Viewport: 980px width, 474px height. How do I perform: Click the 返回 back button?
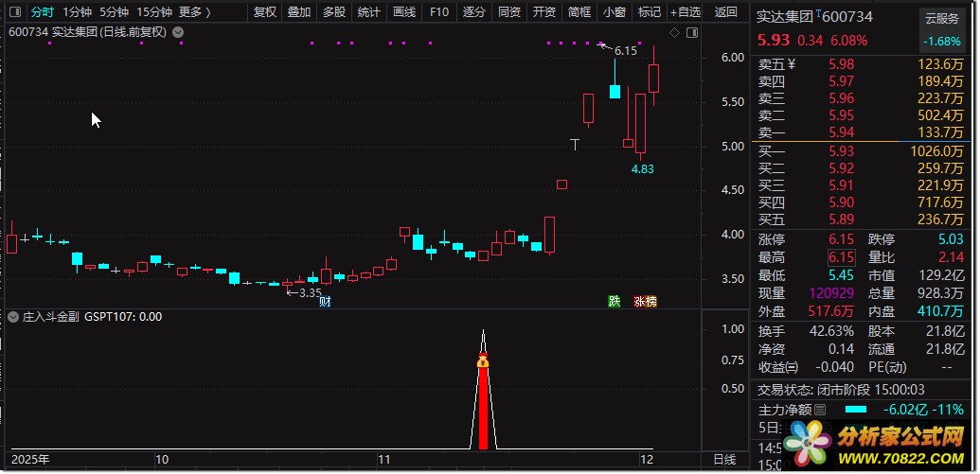[x=725, y=12]
